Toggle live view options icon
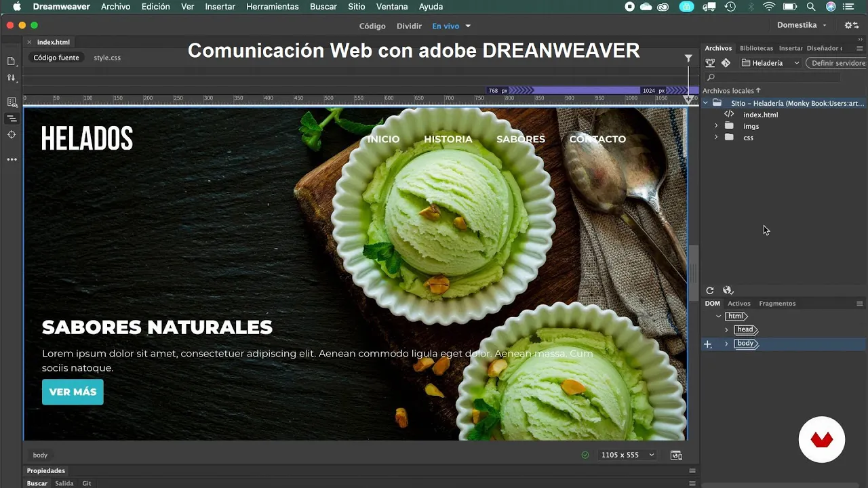 11,102
